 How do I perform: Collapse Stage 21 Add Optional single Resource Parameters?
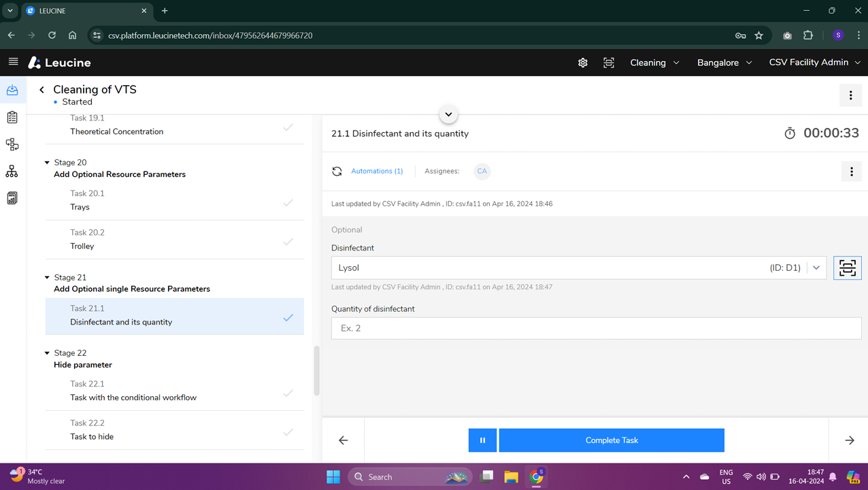47,278
